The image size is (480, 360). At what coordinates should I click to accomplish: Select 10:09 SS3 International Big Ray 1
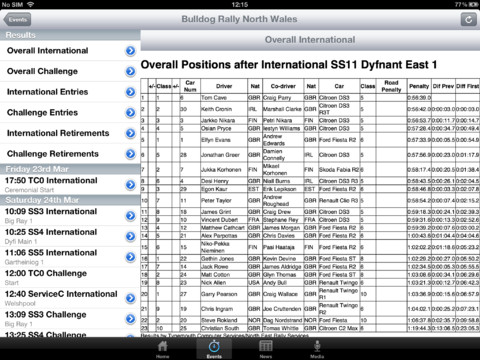(x=70, y=216)
